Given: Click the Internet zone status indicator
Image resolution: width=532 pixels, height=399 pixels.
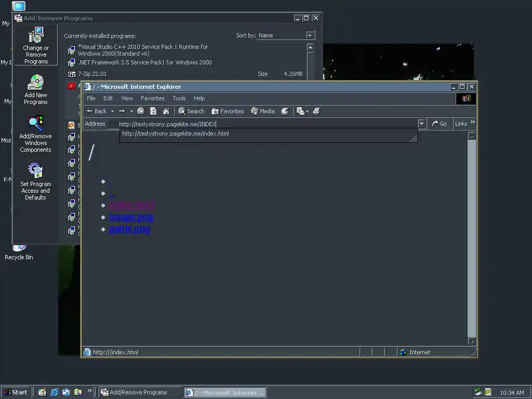Looking at the screenshot, I should (415, 352).
